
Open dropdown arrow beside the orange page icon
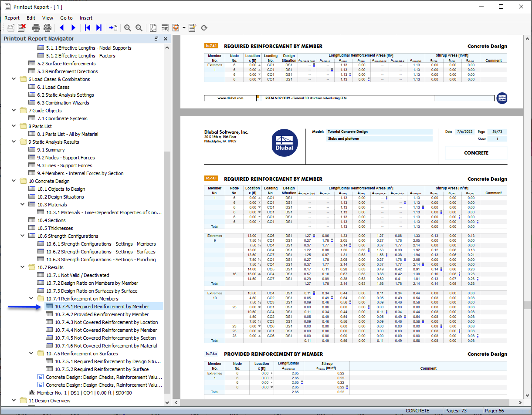click(x=184, y=28)
